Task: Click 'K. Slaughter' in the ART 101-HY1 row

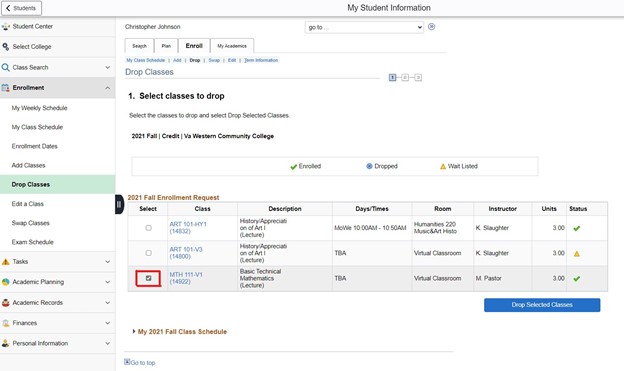Action: (x=492, y=228)
